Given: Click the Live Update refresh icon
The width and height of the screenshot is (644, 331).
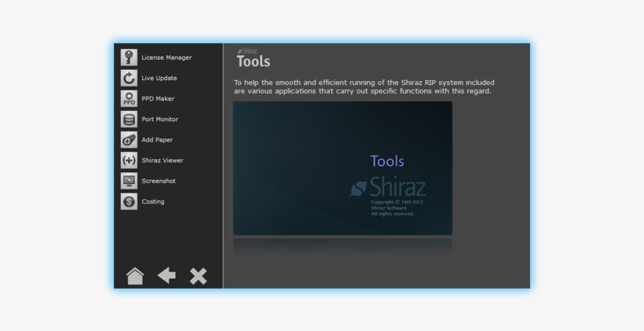Looking at the screenshot, I should (129, 78).
